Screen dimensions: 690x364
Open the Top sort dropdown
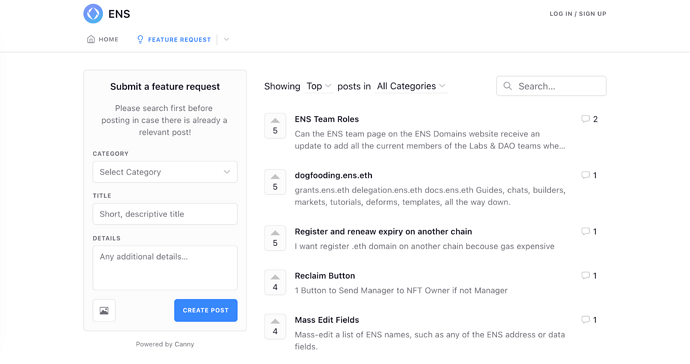point(319,86)
